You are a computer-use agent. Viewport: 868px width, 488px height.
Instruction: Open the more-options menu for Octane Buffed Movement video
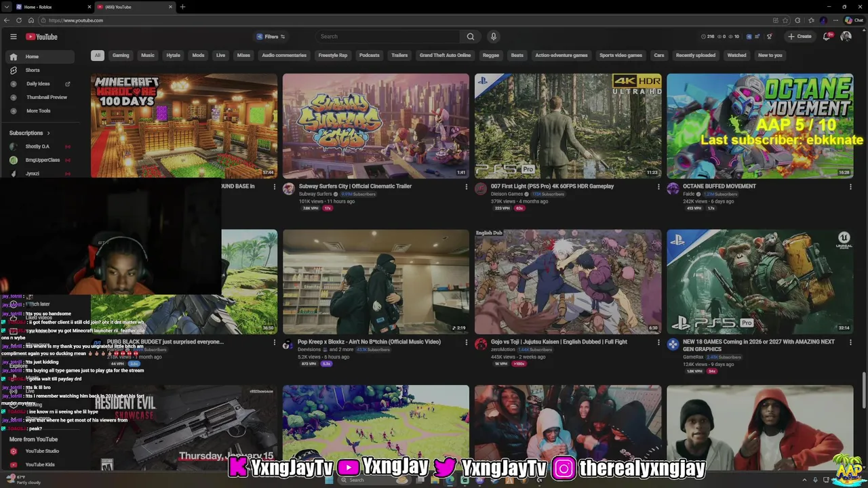[x=850, y=187]
